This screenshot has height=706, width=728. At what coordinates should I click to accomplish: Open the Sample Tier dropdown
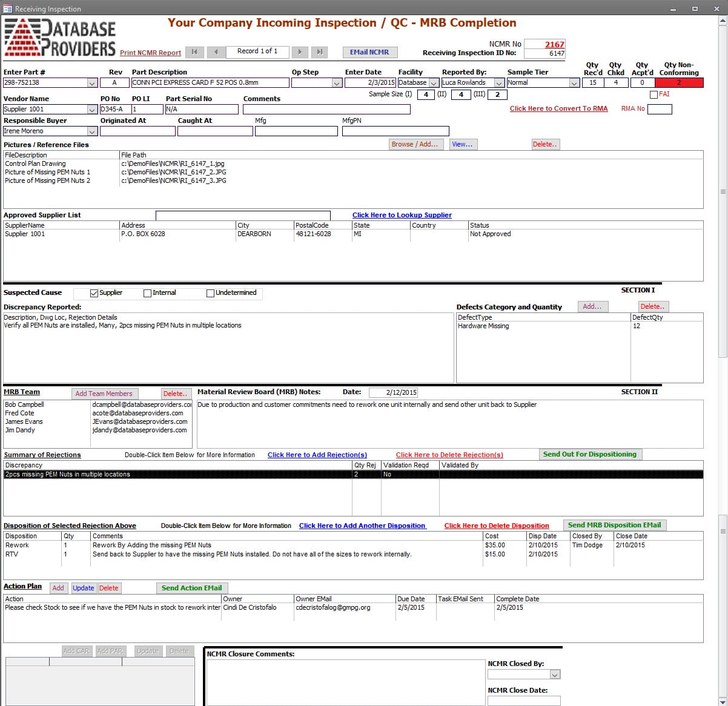(574, 83)
